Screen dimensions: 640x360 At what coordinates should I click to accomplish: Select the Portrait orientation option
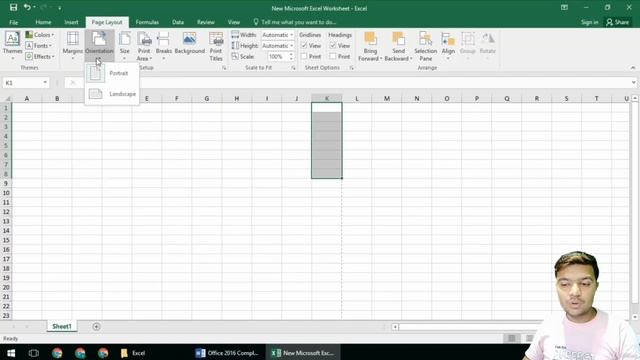(111, 73)
